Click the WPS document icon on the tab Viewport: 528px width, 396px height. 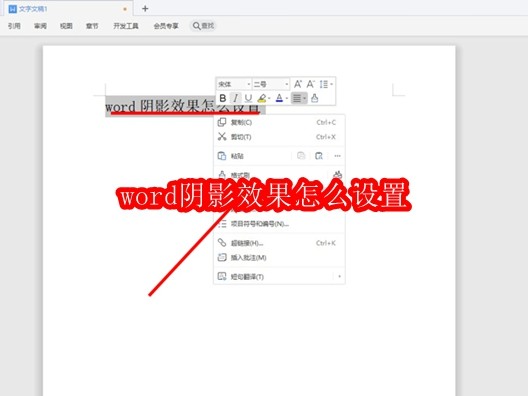pyautogui.click(x=12, y=9)
